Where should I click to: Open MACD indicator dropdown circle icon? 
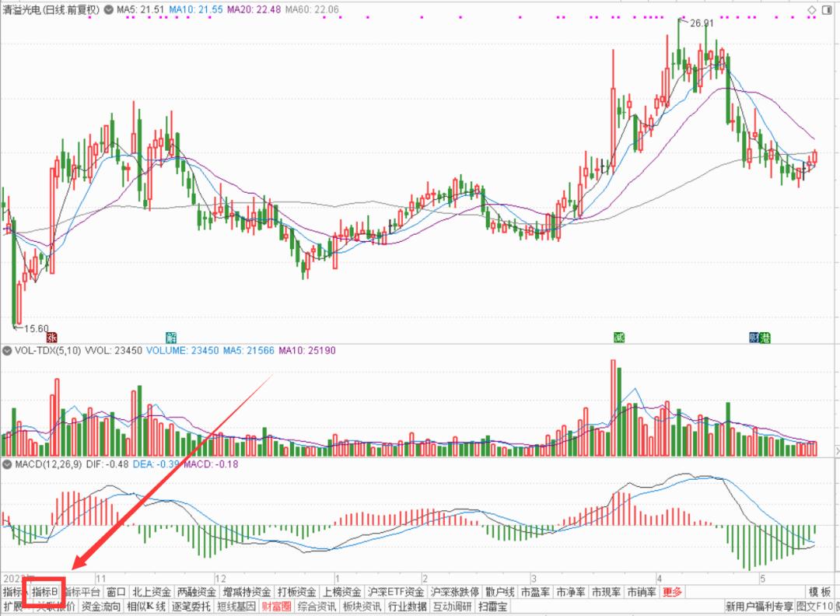point(7,464)
